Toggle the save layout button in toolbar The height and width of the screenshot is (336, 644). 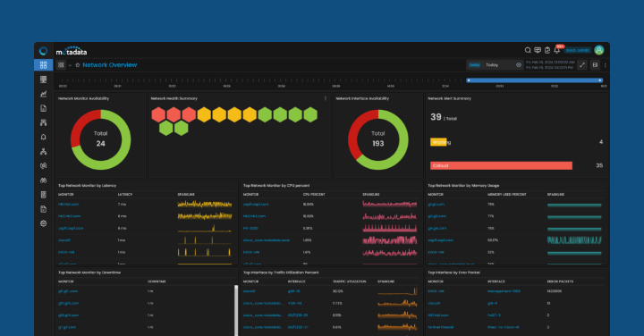tap(595, 65)
